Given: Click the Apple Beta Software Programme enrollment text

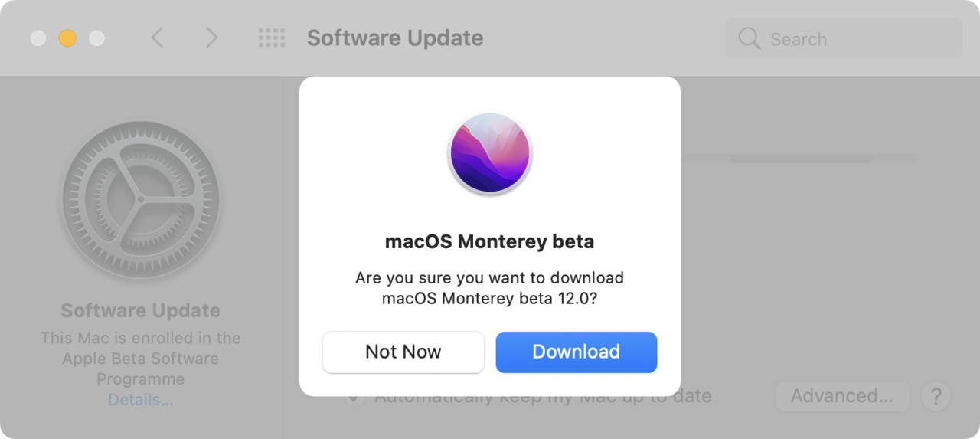Looking at the screenshot, I should pos(140,359).
